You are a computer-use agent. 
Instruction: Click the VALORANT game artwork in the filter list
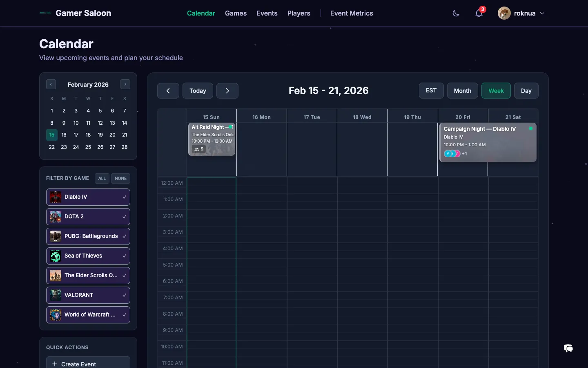[x=55, y=295]
